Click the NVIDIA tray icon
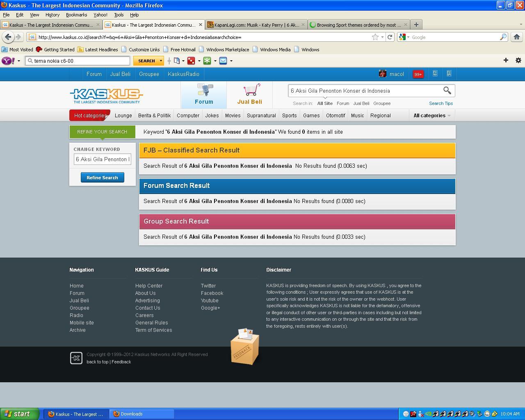 tap(428, 414)
